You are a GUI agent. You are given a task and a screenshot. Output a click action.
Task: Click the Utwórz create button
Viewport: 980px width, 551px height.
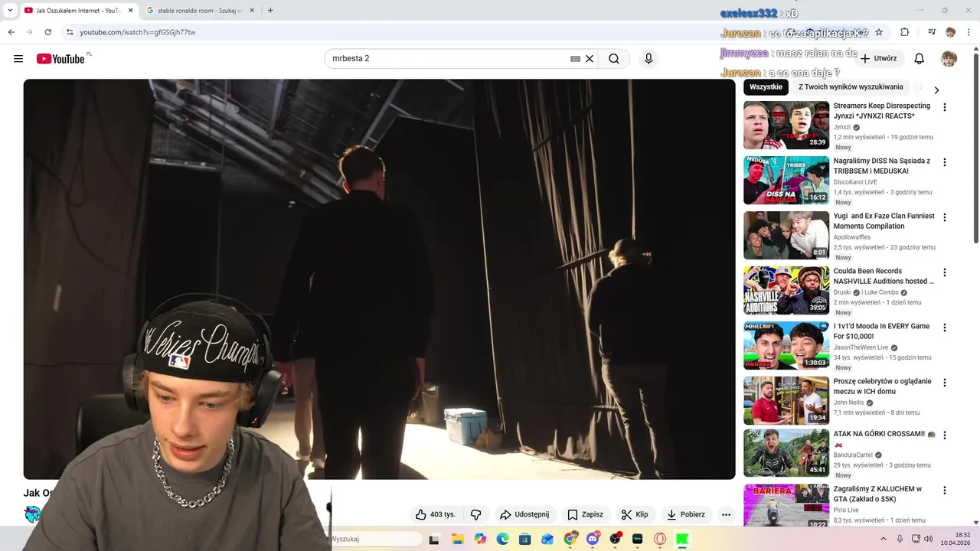[878, 59]
